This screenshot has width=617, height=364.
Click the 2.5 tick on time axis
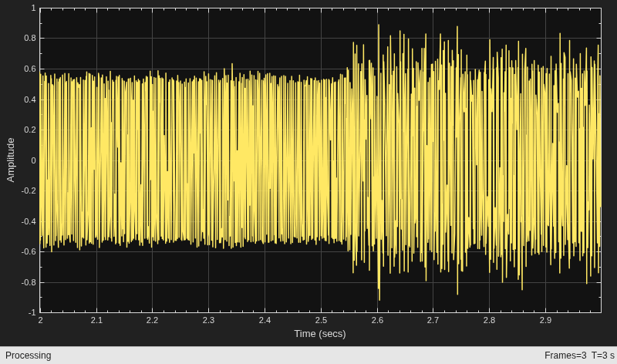coord(321,320)
